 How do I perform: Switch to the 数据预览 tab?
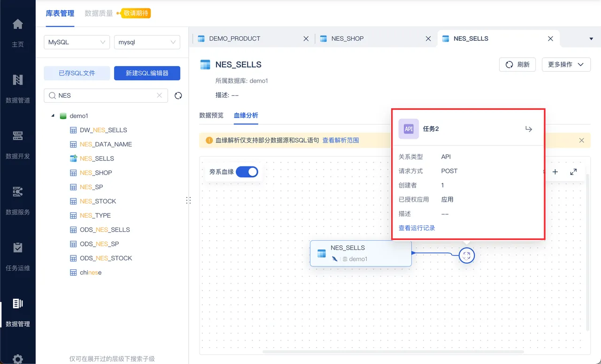tap(211, 115)
